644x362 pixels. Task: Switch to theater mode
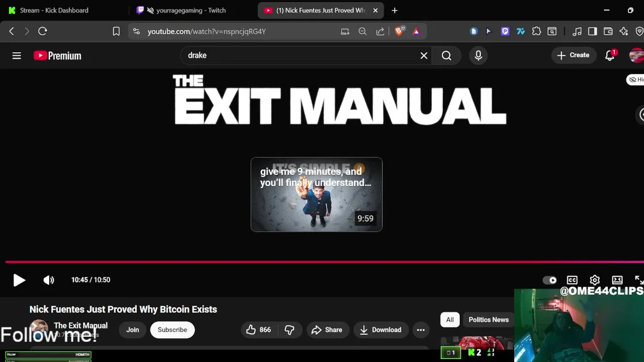click(617, 280)
